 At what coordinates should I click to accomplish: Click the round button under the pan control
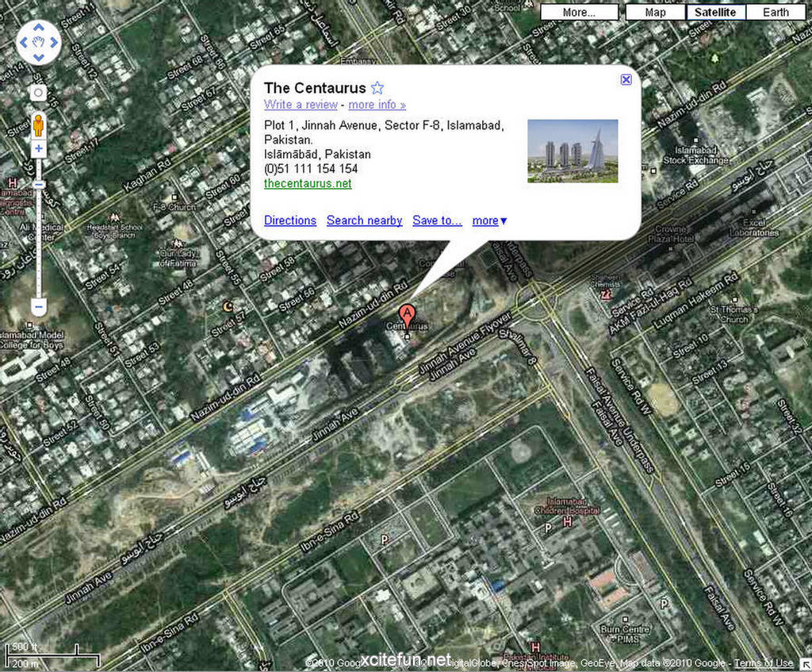tap(38, 94)
